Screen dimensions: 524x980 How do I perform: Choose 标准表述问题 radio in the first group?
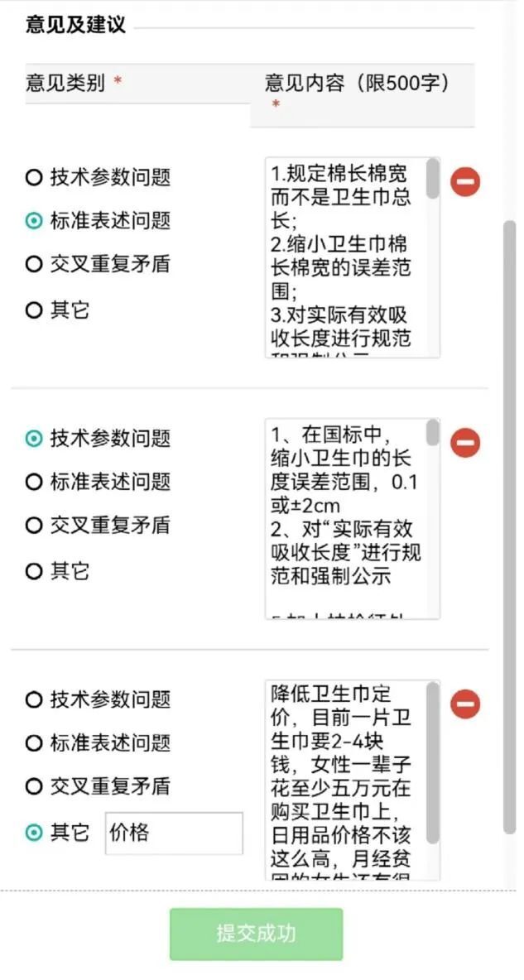(34, 220)
